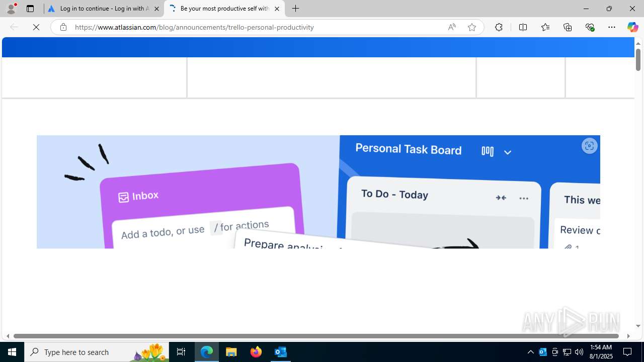Viewport: 644px width, 362px height.
Task: Open a new browser tab
Action: (x=296, y=9)
